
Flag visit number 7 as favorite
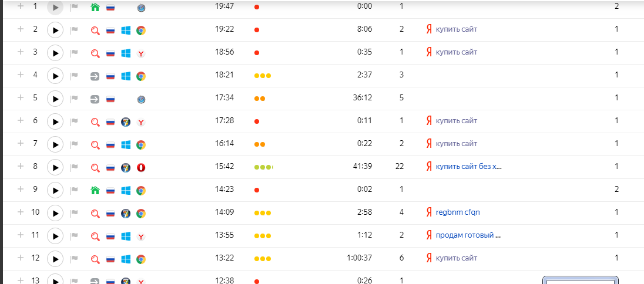pyautogui.click(x=74, y=144)
